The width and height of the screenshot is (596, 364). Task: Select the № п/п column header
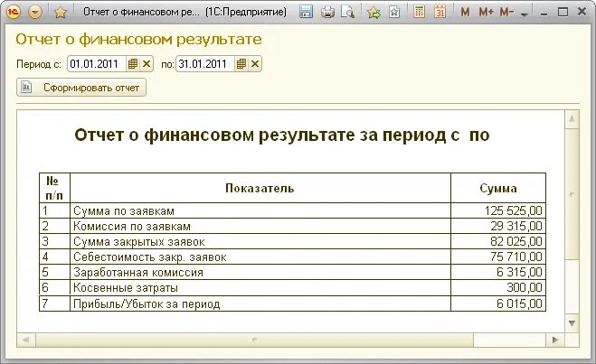55,188
